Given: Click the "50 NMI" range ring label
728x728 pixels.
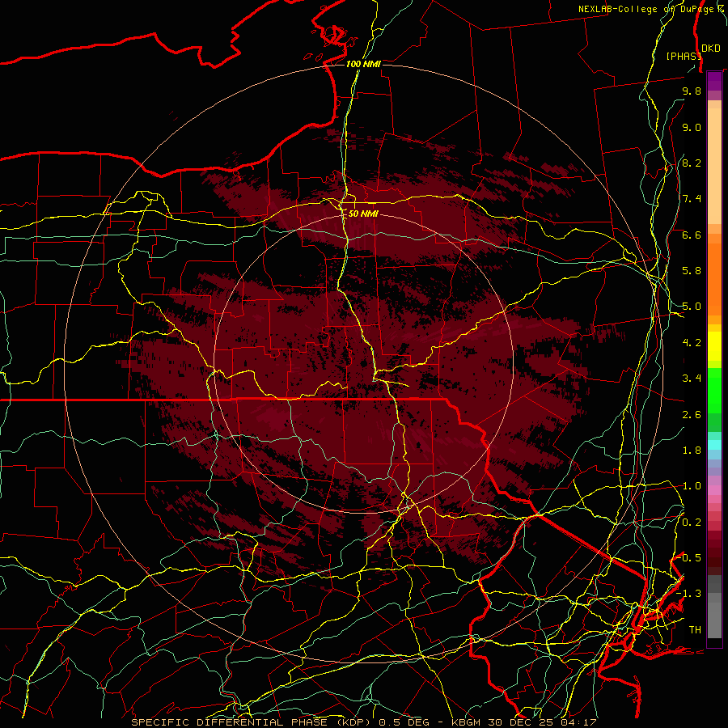Looking at the screenshot, I should 363,214.
